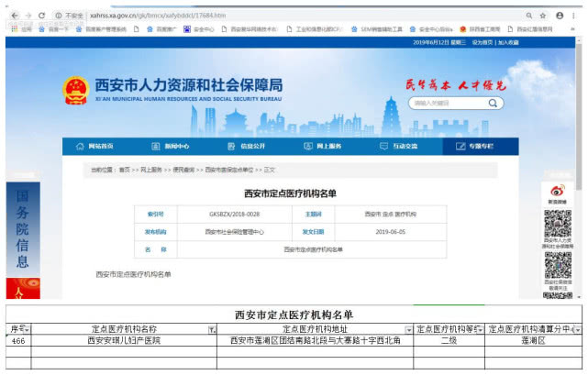Image resolution: width=588 pixels, height=375 pixels.
Task: Click the red side banner below 国务院信息
Action: [x=23, y=289]
